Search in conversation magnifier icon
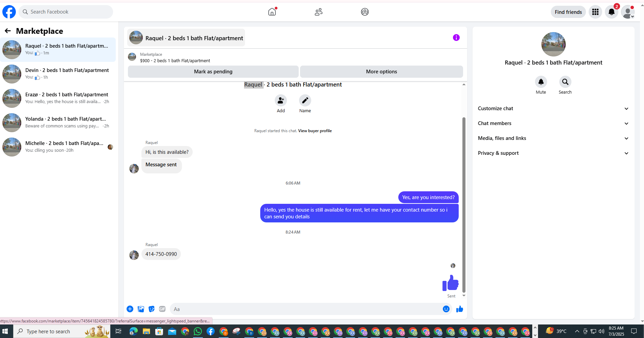 click(x=565, y=82)
